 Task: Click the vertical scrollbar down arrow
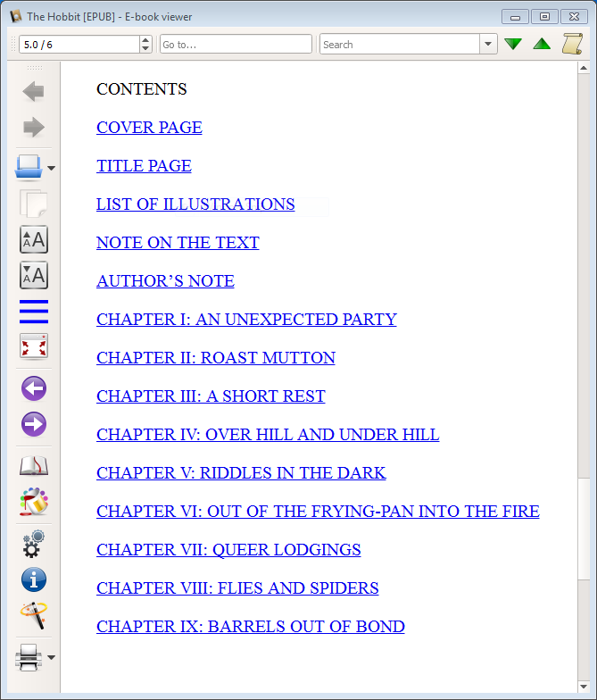(584, 687)
